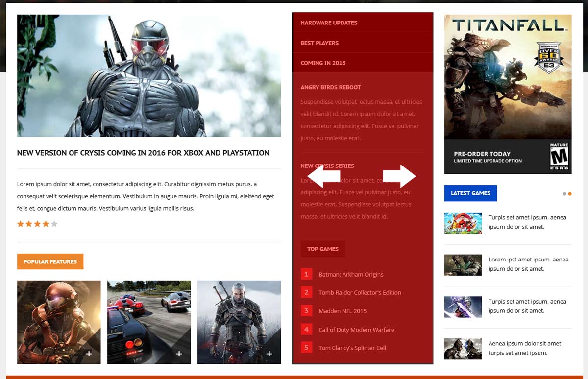Click the third orange rating star

pos(37,224)
